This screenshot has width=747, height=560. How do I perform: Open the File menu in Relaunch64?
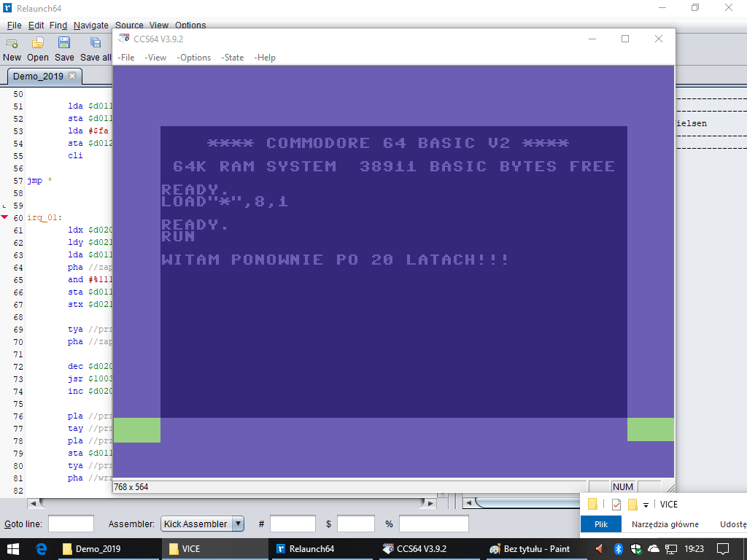(14, 26)
